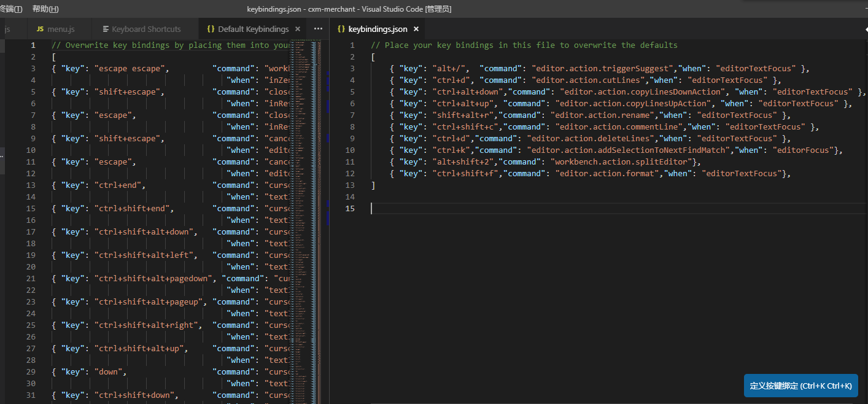The height and width of the screenshot is (404, 868).
Task: Activate the keybindings.json tab
Action: pyautogui.click(x=378, y=29)
